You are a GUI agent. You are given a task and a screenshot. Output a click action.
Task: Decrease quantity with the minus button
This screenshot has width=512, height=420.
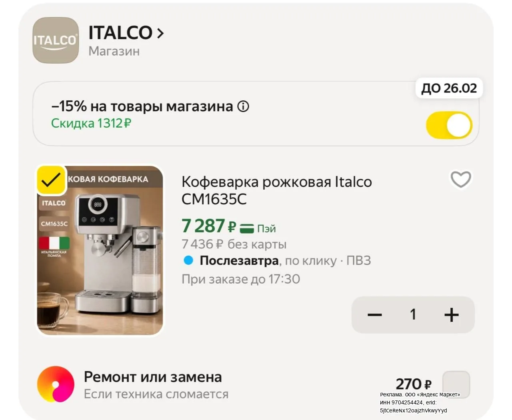coord(375,315)
